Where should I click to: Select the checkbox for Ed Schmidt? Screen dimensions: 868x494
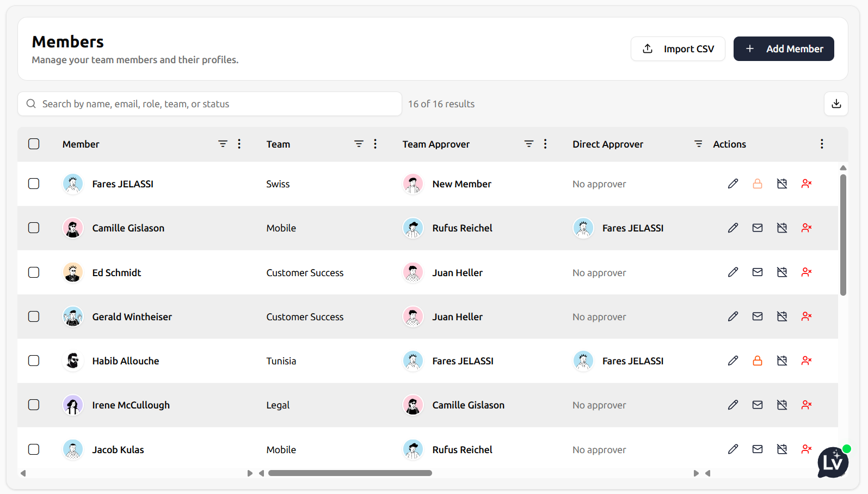34,272
